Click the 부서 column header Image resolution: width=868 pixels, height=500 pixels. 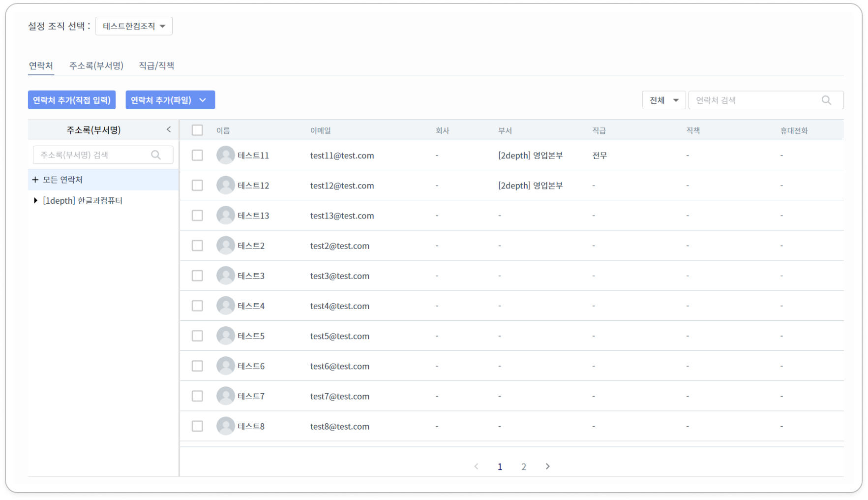coord(505,130)
